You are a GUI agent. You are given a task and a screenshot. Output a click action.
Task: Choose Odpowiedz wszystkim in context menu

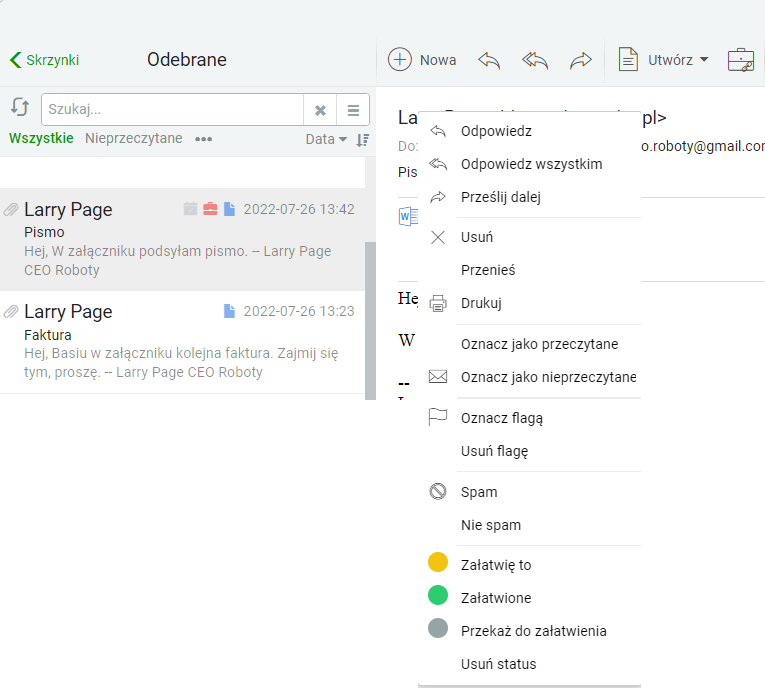click(529, 164)
